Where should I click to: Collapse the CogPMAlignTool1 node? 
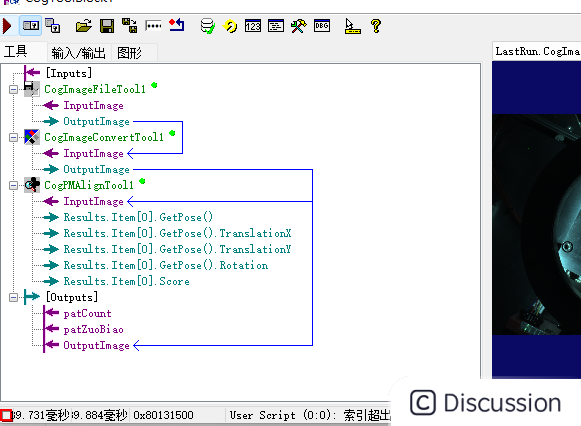click(13, 185)
